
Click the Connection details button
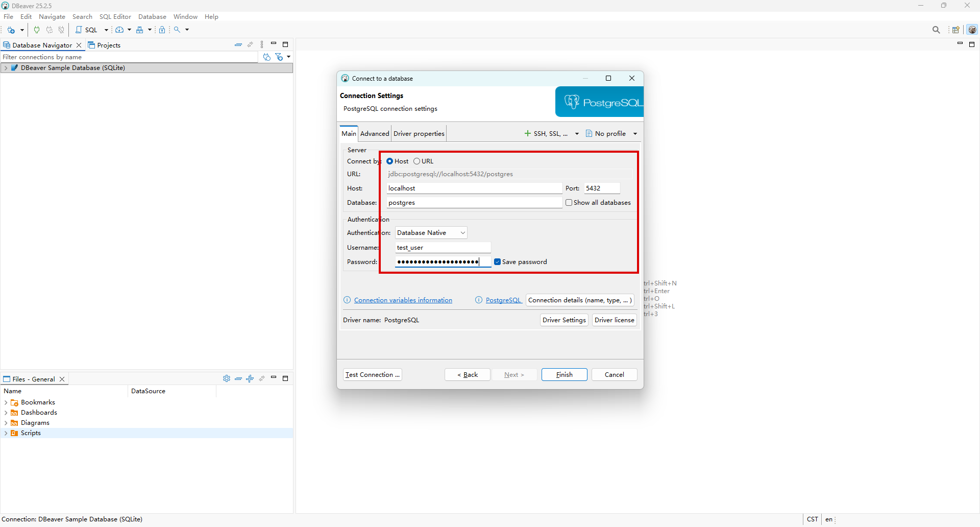580,300
